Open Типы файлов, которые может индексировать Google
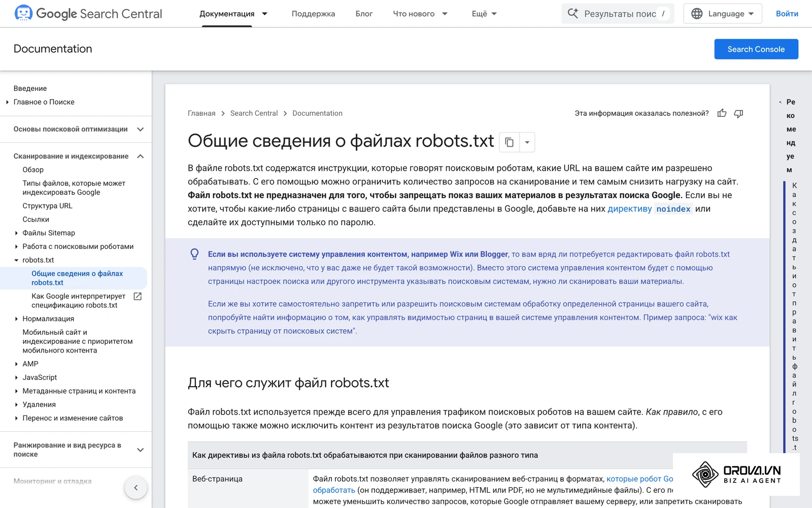Viewport: 812px width, 508px height. click(x=74, y=187)
